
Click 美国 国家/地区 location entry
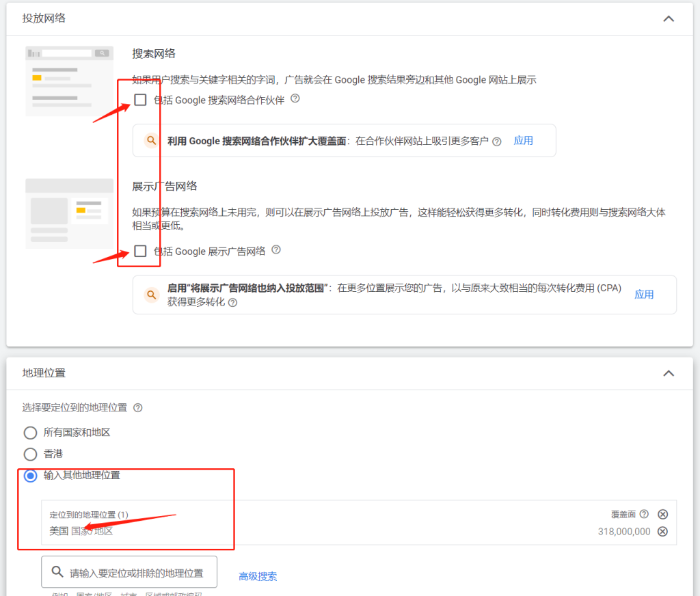coord(81,531)
